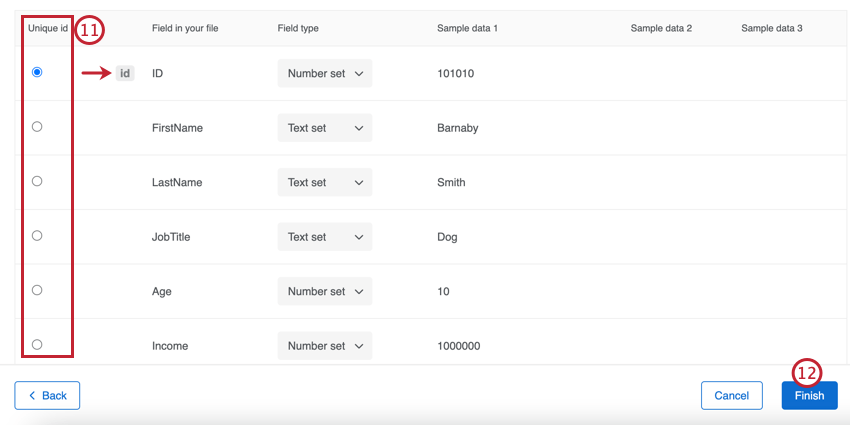Click the Field type column header
The width and height of the screenshot is (850, 425).
click(x=298, y=28)
